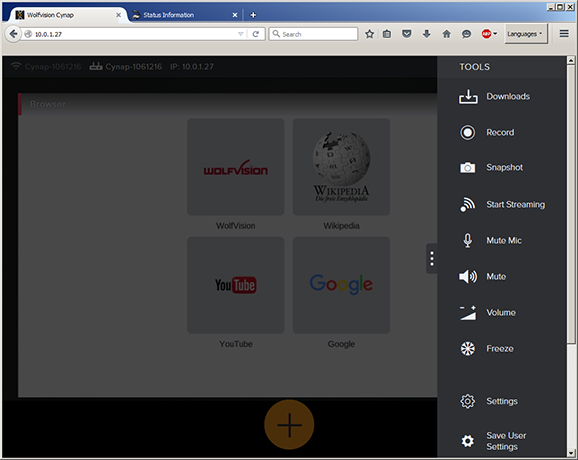Click the address bar showing 10.0.1.27
This screenshot has height=460, width=578.
tap(129, 34)
